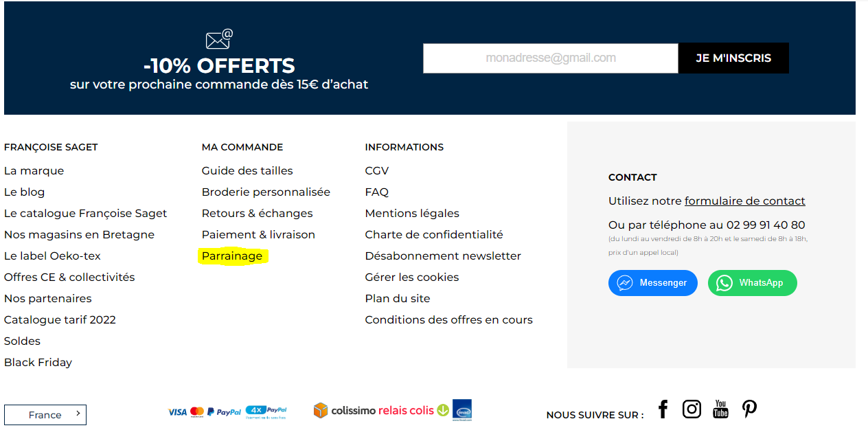Screen dimensions: 868x441
Task: Click the envelope newsletter icon
Action: tap(219, 39)
